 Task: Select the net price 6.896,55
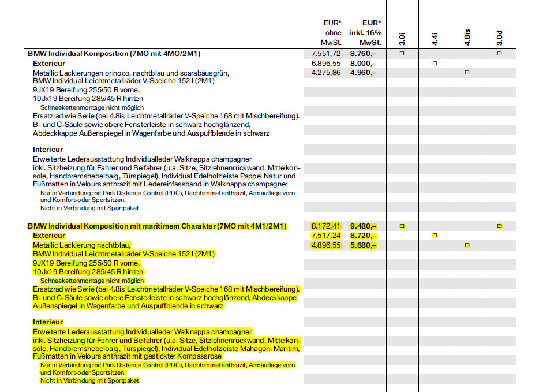coord(326,64)
